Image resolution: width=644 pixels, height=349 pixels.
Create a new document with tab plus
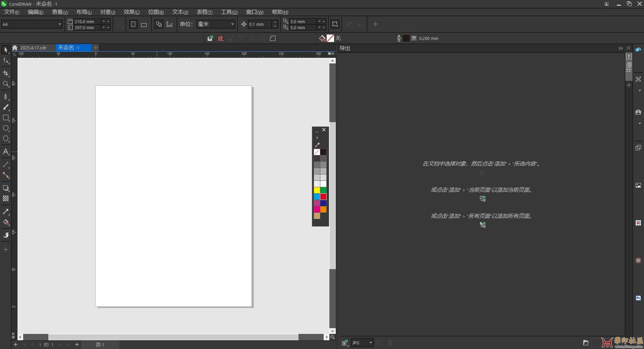click(96, 48)
